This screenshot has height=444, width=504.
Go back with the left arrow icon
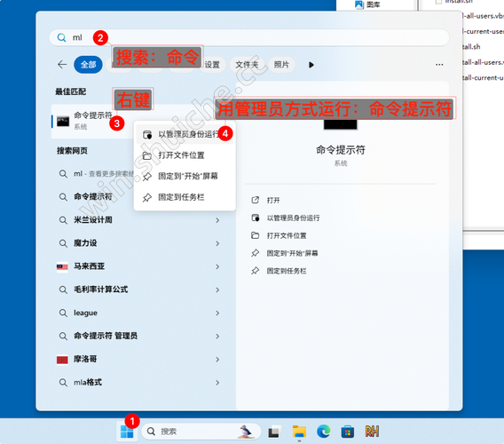[62, 65]
